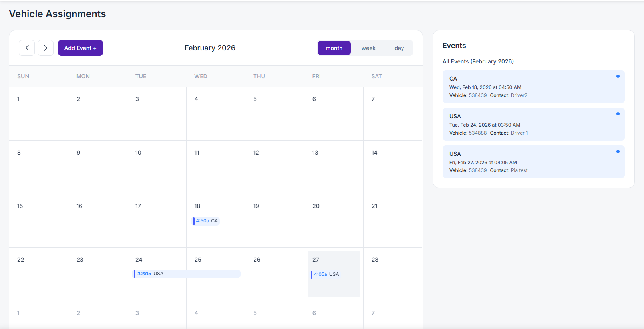This screenshot has height=329, width=644.
Task: Switch to month view
Action: [x=334, y=48]
